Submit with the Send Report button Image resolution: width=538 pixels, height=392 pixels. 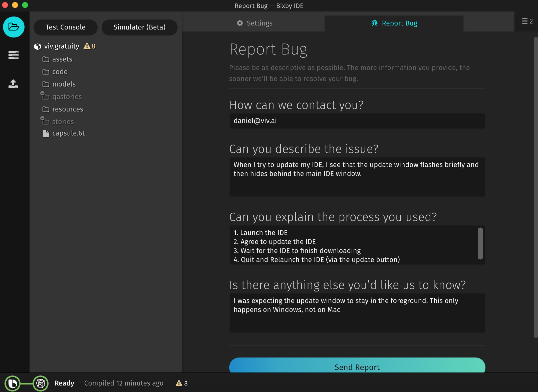357,365
